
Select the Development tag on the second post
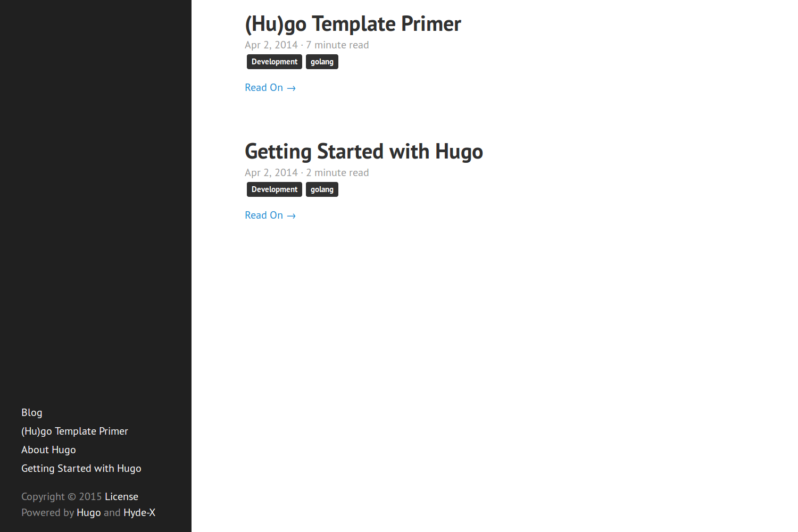(275, 189)
